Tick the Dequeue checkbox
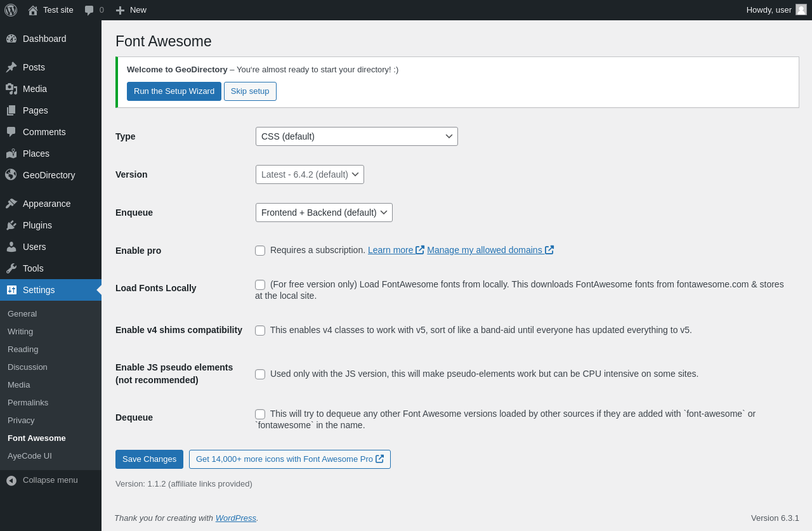This screenshot has width=812, height=531. (260, 414)
